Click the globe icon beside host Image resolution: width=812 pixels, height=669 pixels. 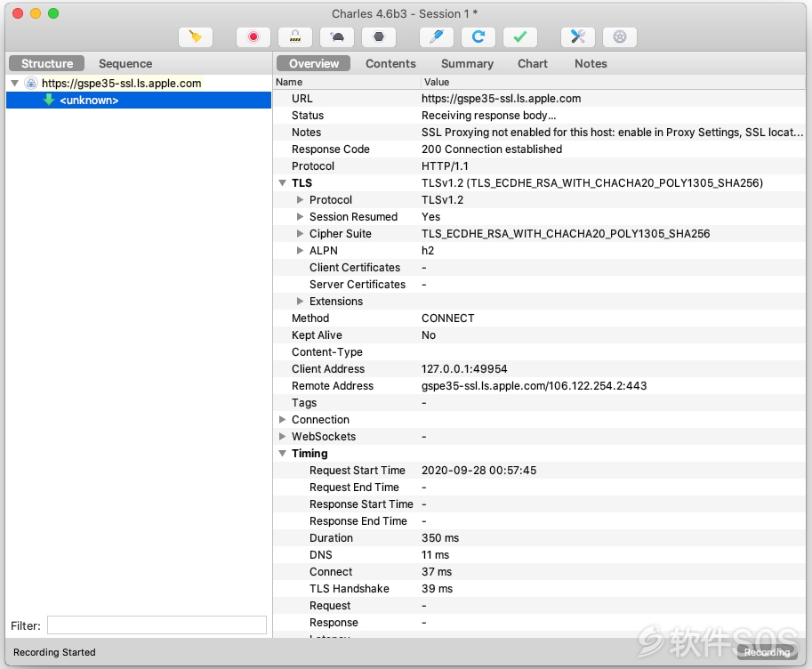[x=31, y=83]
